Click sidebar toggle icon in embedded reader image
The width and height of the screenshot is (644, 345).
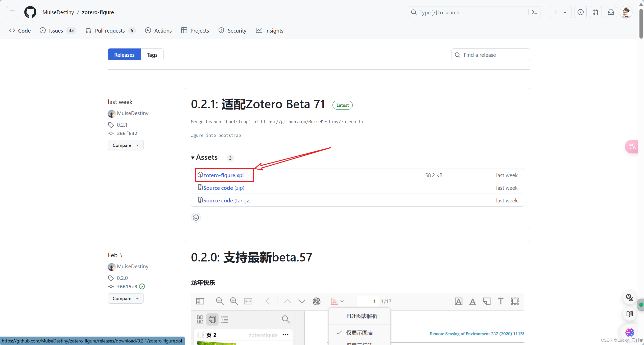(x=200, y=301)
